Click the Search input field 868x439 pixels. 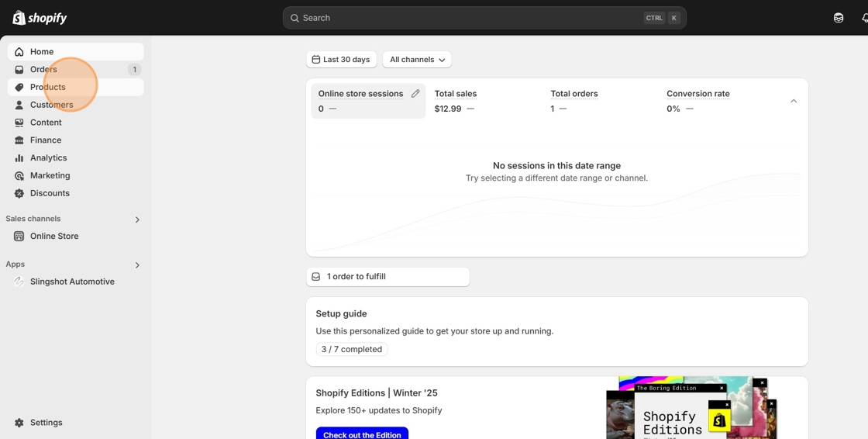(x=484, y=18)
